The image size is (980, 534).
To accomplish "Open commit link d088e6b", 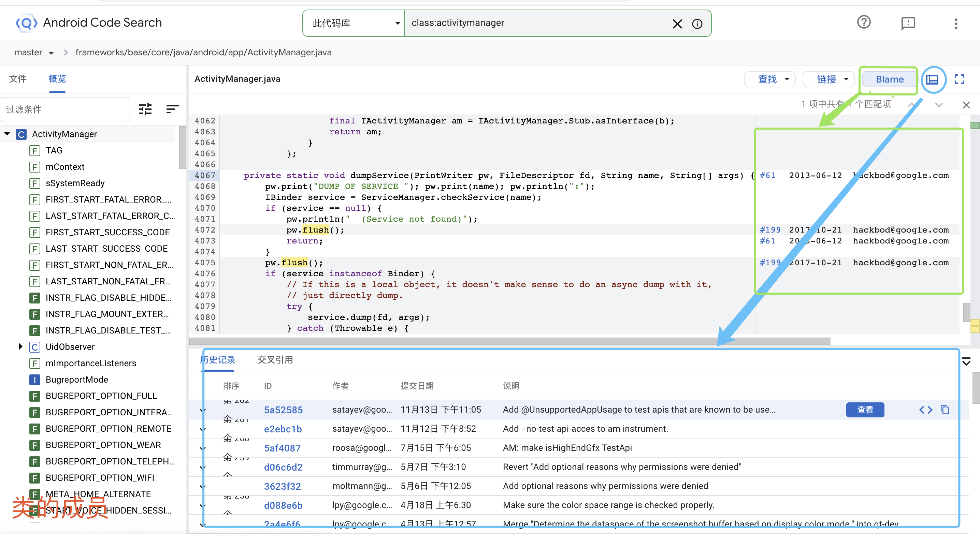I will (284, 505).
